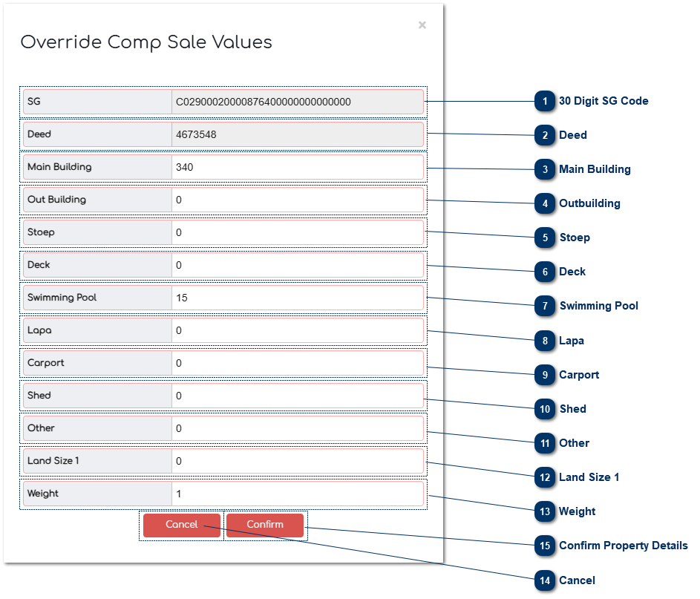Edit the Out Building value field
The height and width of the screenshot is (599, 700).
298,200
